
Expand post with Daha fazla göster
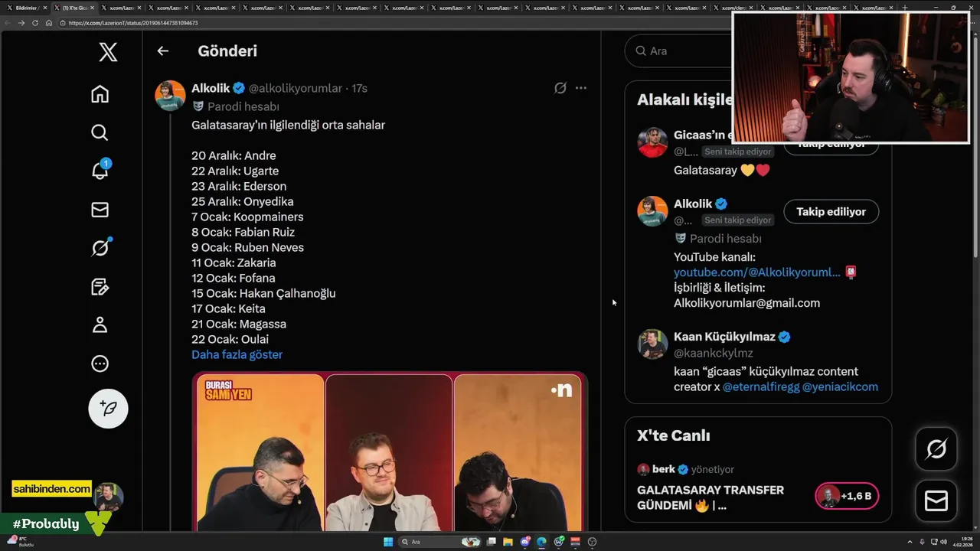pos(237,354)
